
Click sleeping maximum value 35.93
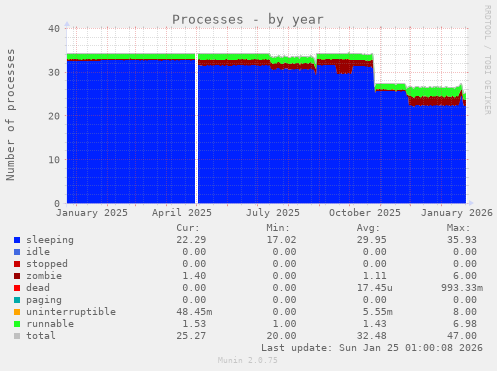pos(462,240)
